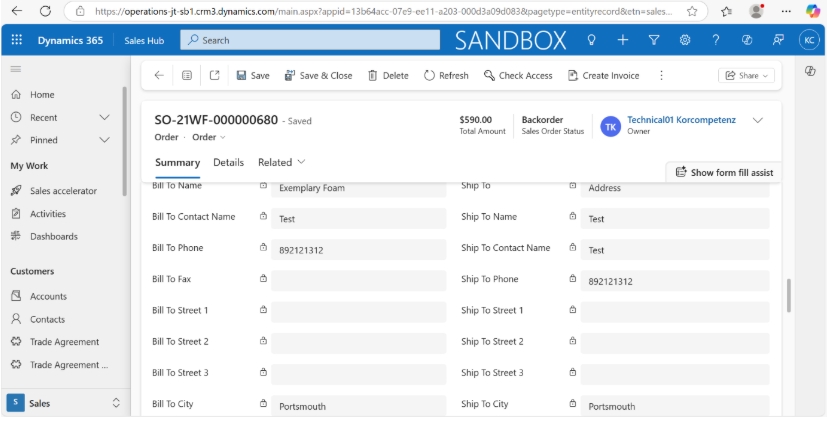Click the site information lock in address bar
Viewport: 828px width, 430px height.
(80, 11)
